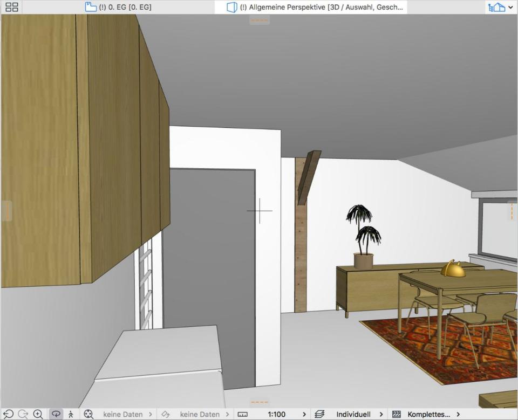Switch to the 0. EG floor plan tab

[x=119, y=7]
